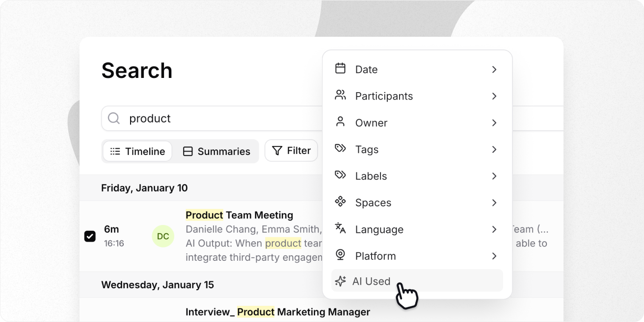This screenshot has width=644, height=322.
Task: Switch to the Summaries view tab
Action: (216, 151)
